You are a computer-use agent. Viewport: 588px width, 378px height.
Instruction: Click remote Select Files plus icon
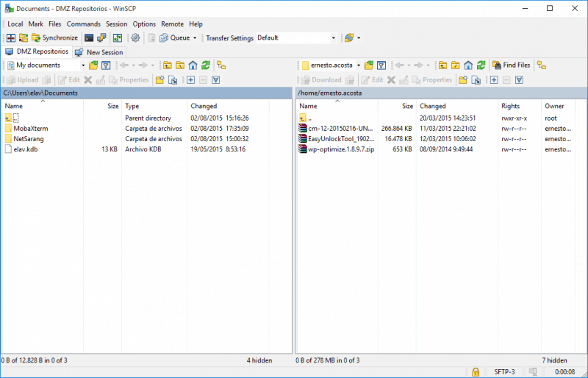[x=494, y=80]
